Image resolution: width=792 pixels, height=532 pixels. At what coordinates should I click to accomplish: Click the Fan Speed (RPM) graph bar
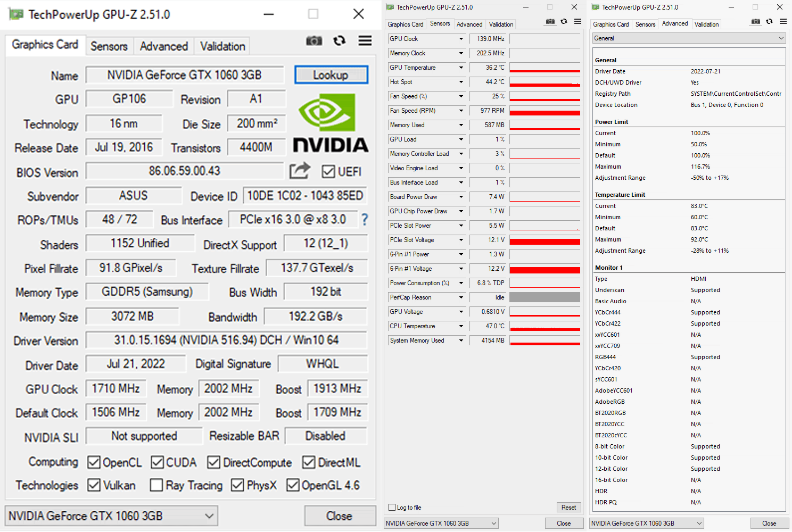pyautogui.click(x=545, y=111)
